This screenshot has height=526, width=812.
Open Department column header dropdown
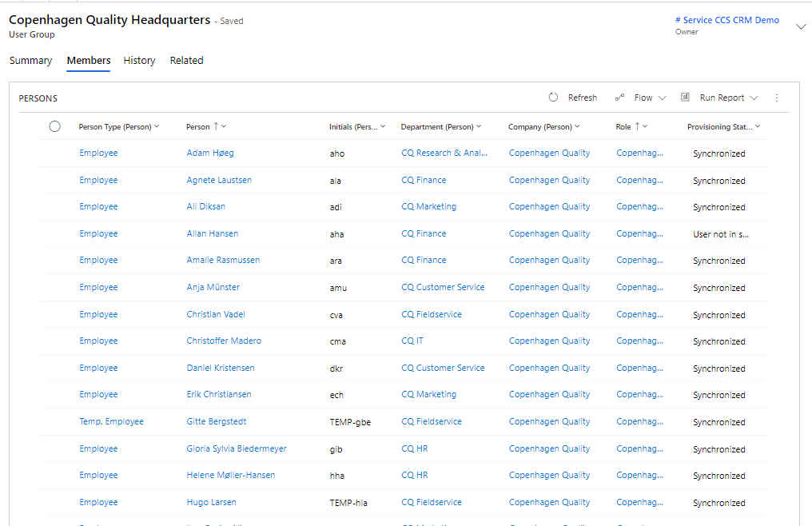479,126
